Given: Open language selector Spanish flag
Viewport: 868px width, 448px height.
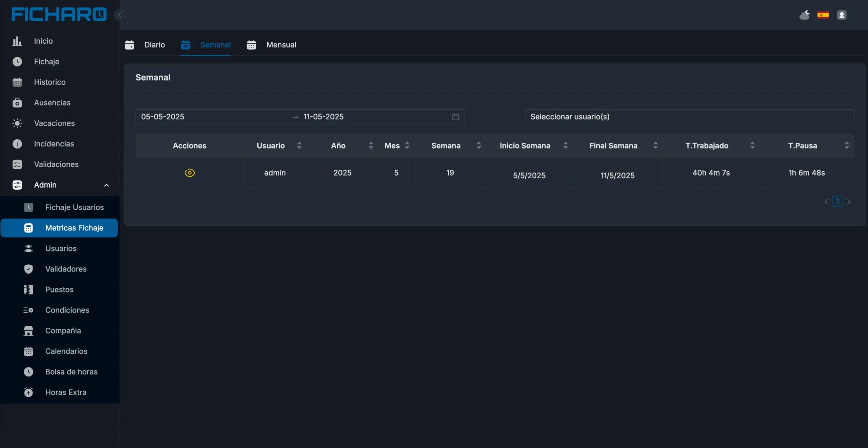Looking at the screenshot, I should 823,15.
